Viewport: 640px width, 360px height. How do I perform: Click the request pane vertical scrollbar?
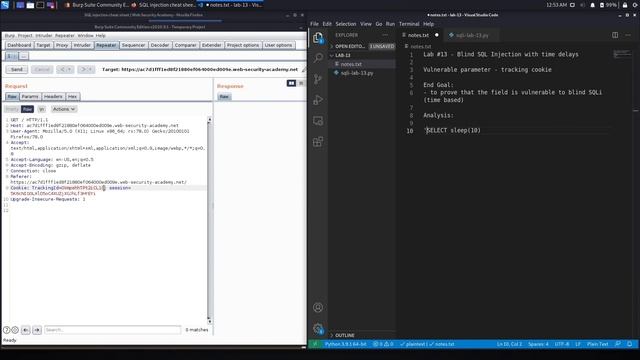tap(209, 220)
